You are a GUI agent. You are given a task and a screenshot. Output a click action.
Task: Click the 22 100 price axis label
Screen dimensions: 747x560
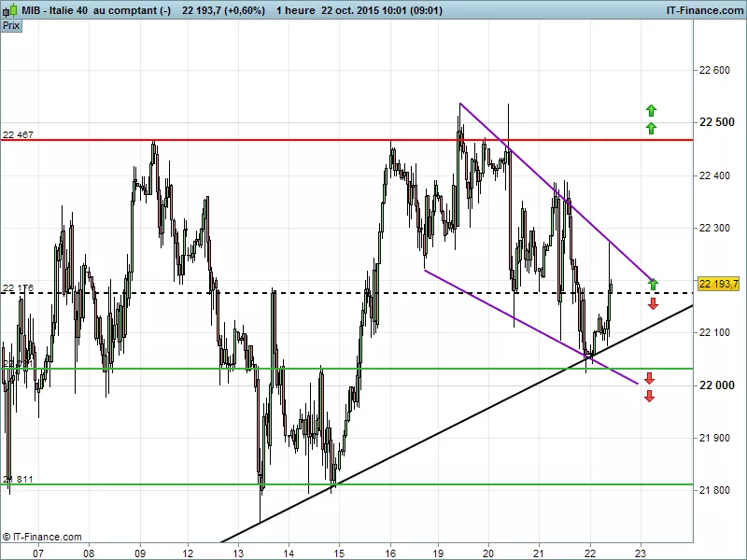click(714, 332)
